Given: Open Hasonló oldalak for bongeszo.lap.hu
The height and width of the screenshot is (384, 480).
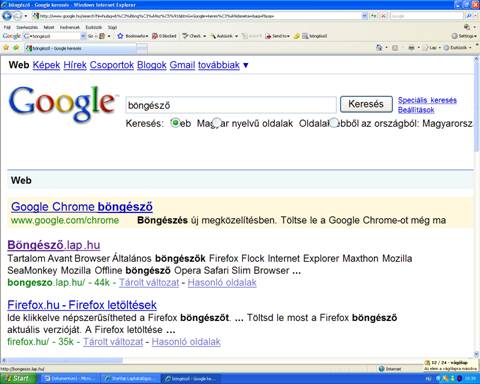Looking at the screenshot, I should pos(222,283).
